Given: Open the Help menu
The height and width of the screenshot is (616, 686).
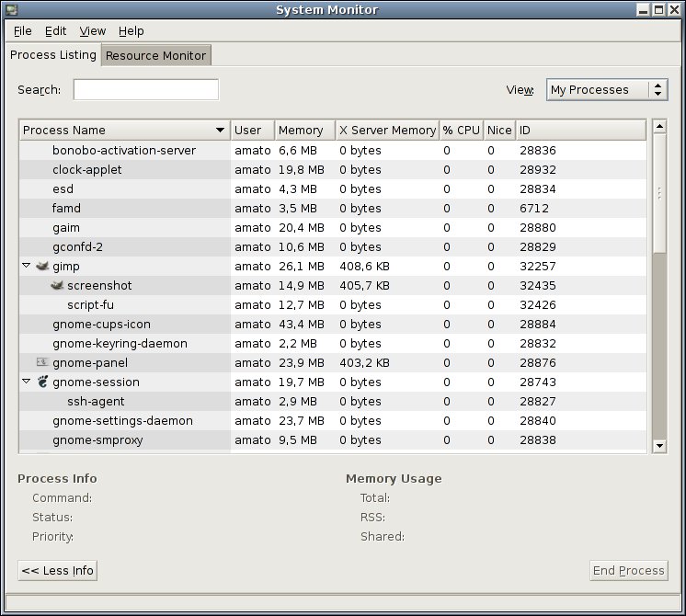Looking at the screenshot, I should pos(131,31).
